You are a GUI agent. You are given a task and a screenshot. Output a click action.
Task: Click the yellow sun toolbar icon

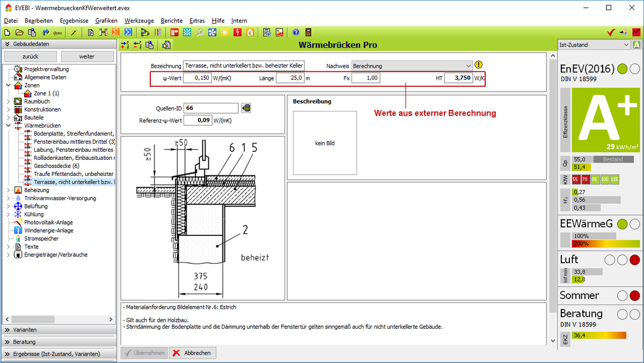pyautogui.click(x=224, y=32)
